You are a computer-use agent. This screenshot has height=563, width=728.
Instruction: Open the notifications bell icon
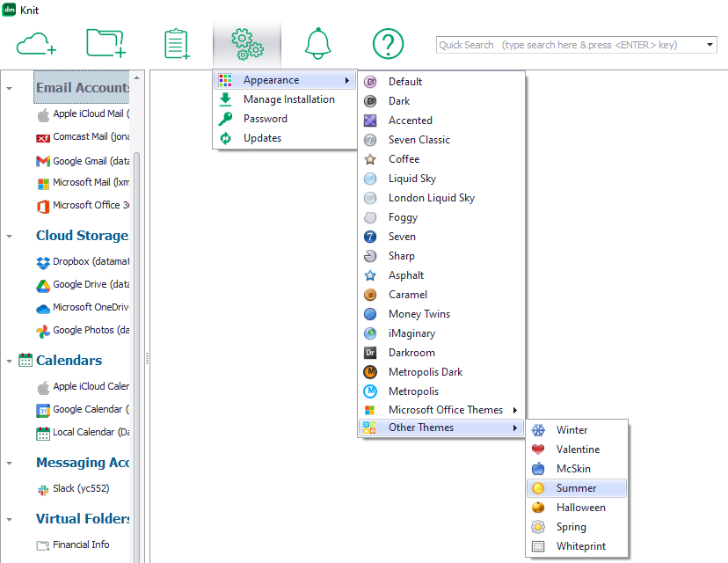[x=317, y=44]
